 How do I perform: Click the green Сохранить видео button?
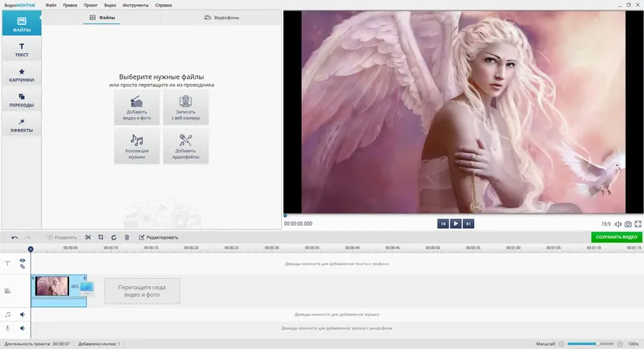(616, 237)
